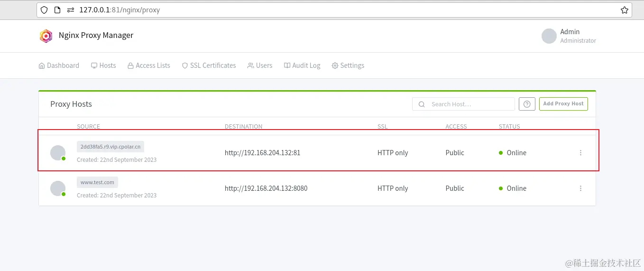Viewport: 644px width, 271px height.
Task: Click the Admin user avatar
Action: point(549,36)
